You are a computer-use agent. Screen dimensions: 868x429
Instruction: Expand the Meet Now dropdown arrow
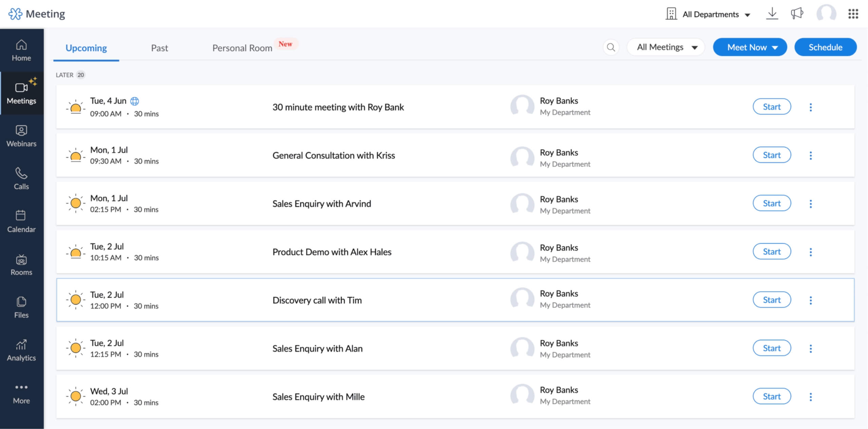(775, 48)
